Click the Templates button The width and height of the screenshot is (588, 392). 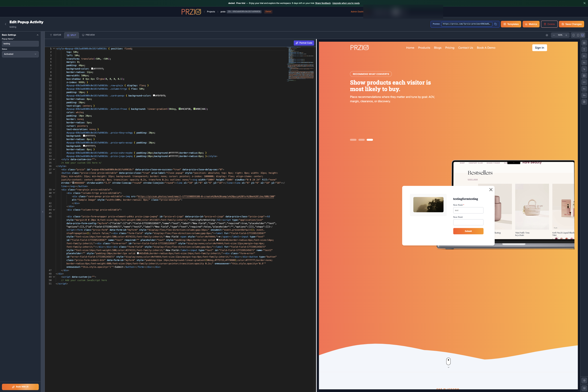point(511,24)
